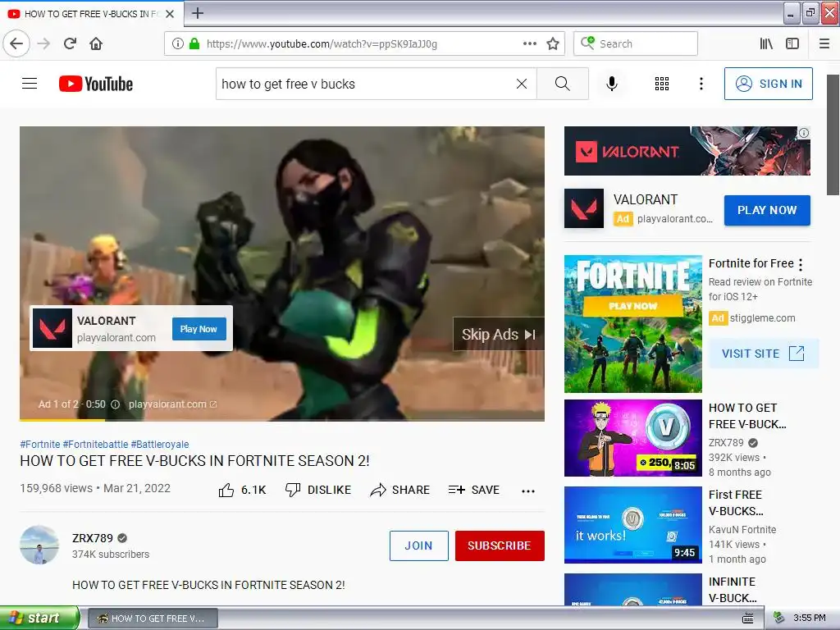
Task: Open YouTube settings three-dot menu
Action: tap(701, 84)
